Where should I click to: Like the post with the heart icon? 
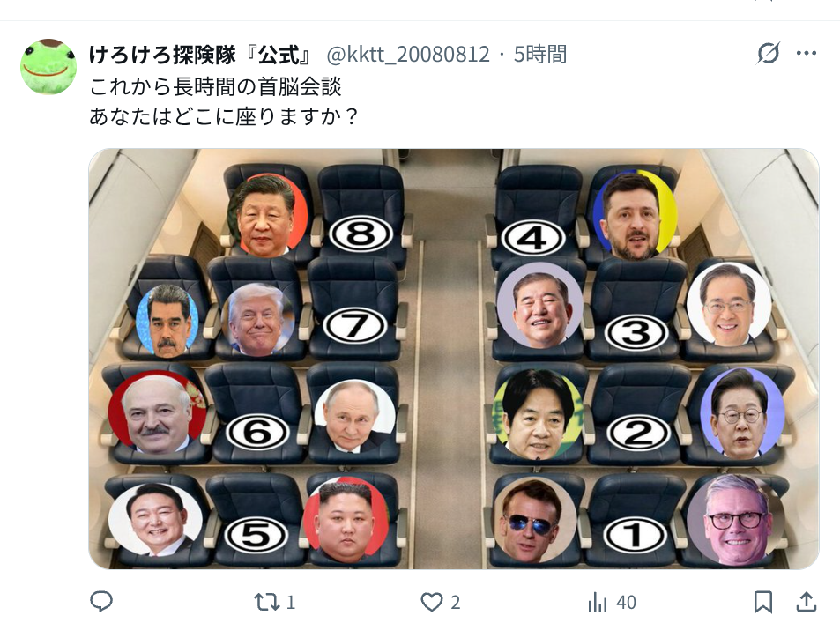point(432,603)
